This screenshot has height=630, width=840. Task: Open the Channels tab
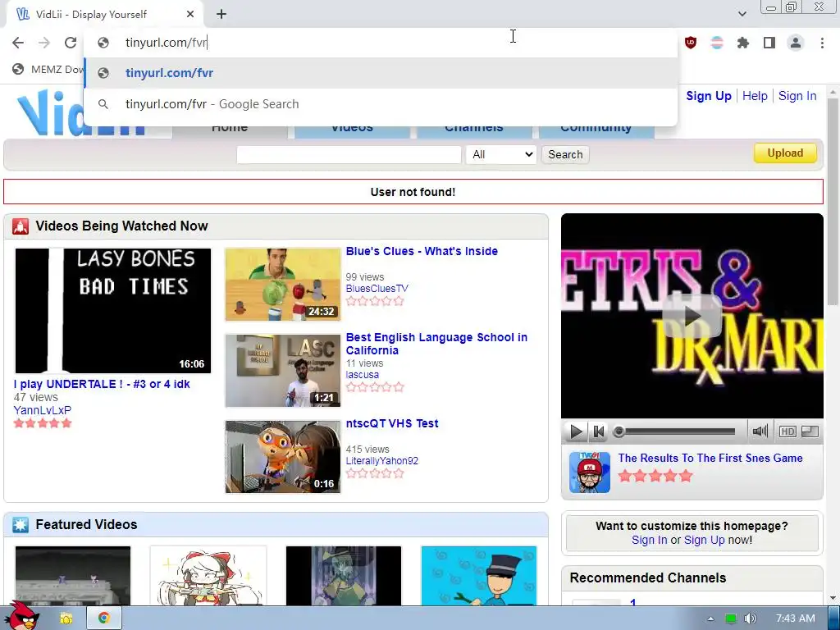474,129
